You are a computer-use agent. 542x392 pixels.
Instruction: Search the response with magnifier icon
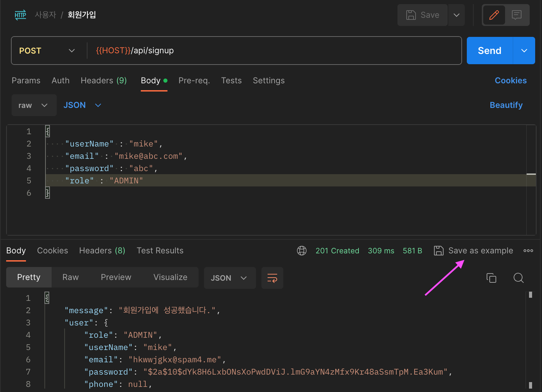click(x=518, y=278)
